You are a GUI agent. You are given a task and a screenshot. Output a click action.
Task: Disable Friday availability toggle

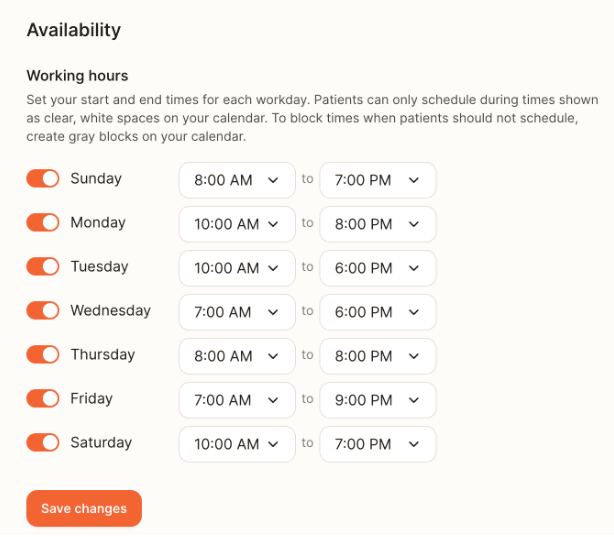pyautogui.click(x=43, y=399)
